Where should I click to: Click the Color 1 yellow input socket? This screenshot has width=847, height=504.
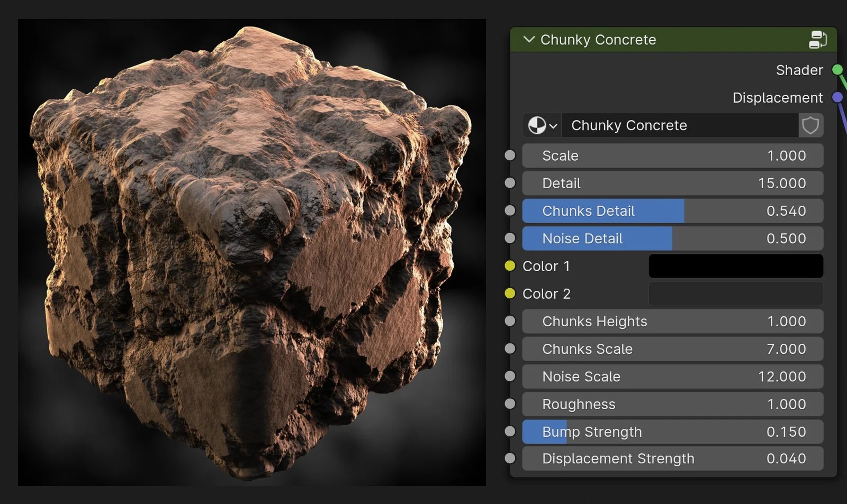pyautogui.click(x=509, y=266)
